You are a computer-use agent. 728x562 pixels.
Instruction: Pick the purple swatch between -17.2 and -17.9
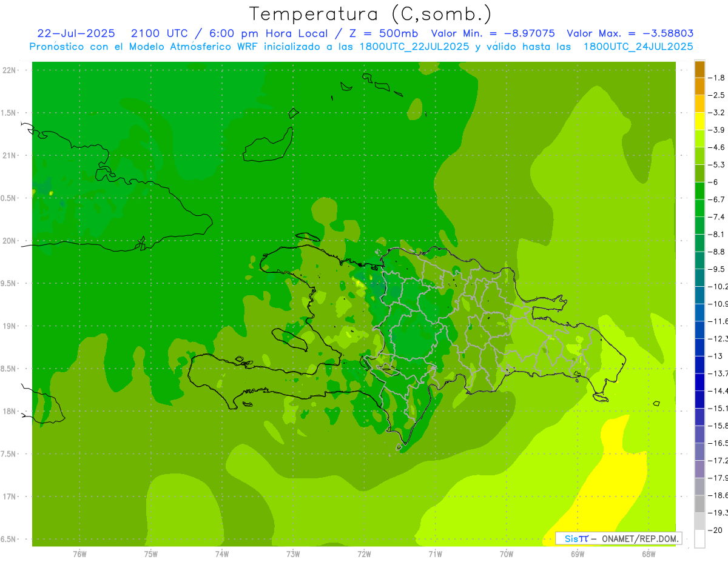pos(699,469)
